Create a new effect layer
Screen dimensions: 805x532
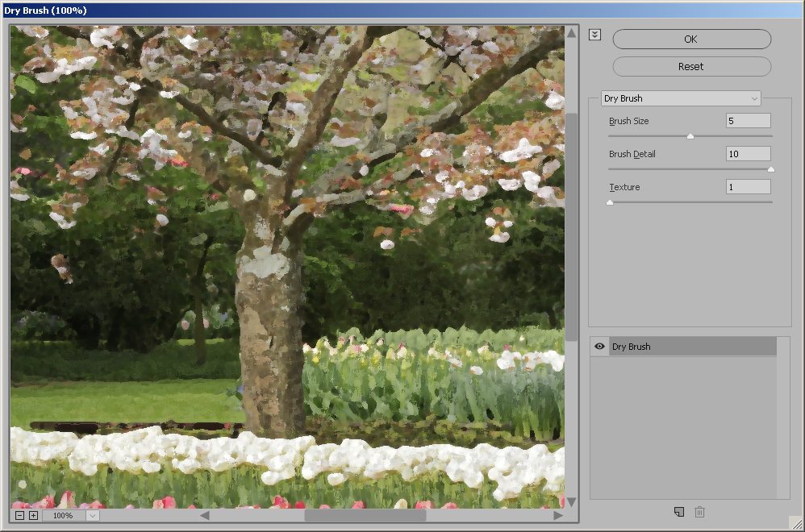coord(679,512)
